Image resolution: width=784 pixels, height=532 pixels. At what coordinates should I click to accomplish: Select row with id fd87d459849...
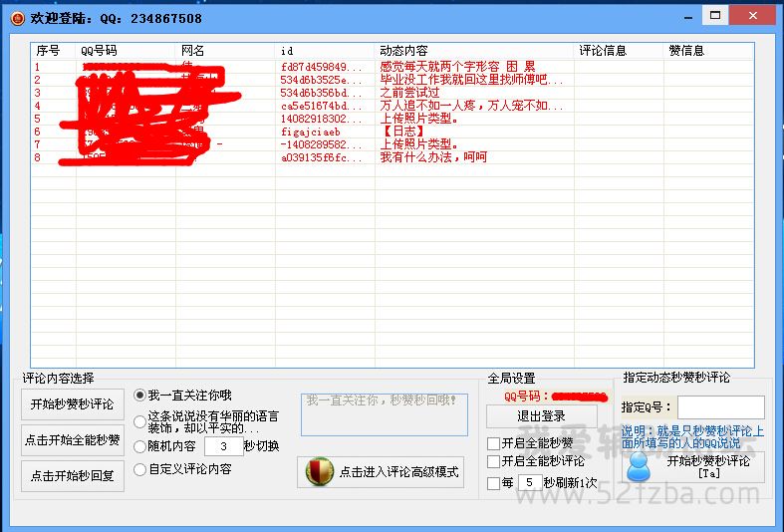[x=392, y=67]
